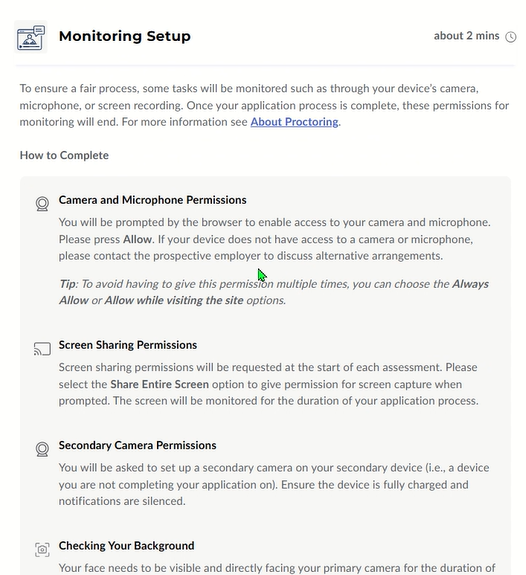526x575 pixels.
Task: Click the Monitoring Setup header icon
Action: [31, 37]
